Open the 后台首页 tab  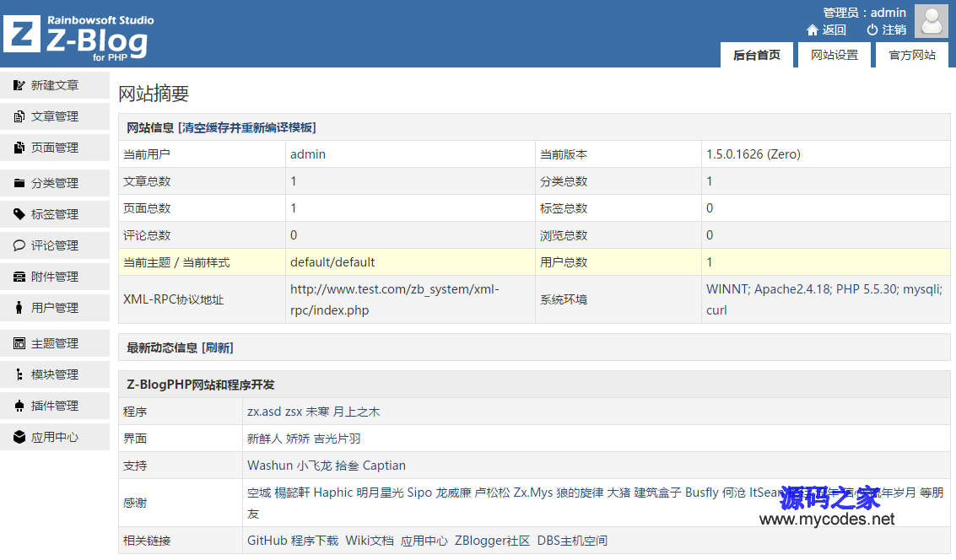(x=757, y=55)
